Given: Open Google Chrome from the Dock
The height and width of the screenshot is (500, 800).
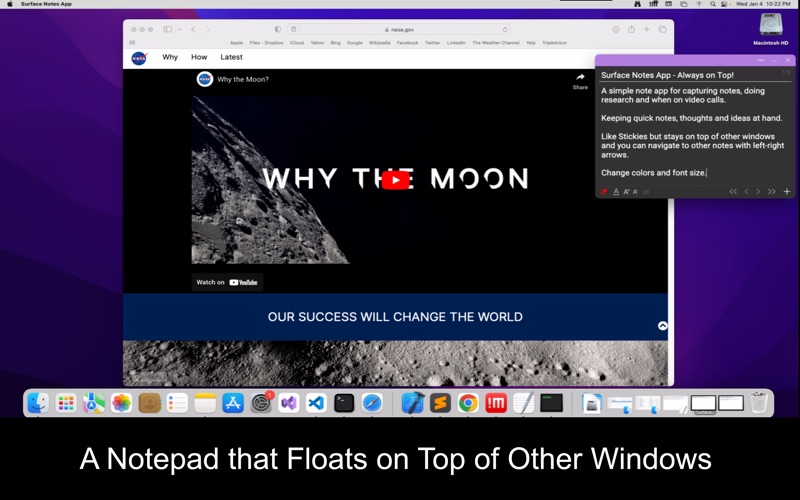Looking at the screenshot, I should (x=468, y=403).
